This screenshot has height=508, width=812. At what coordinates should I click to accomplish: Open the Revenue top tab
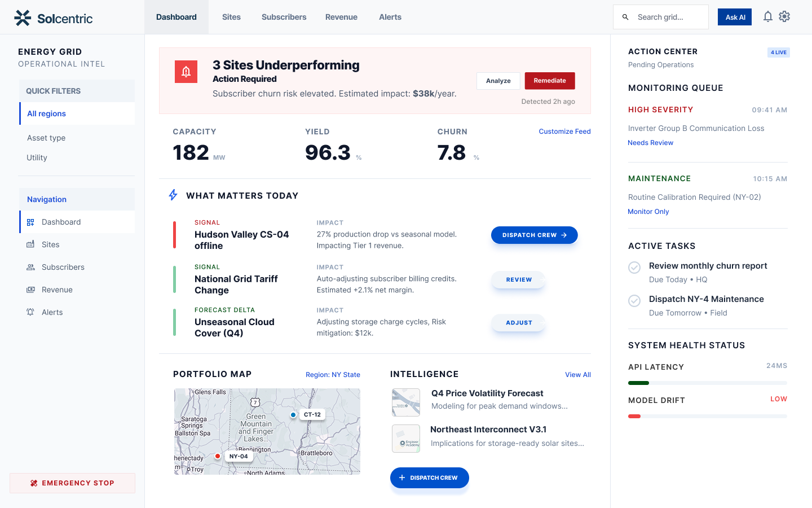point(341,17)
